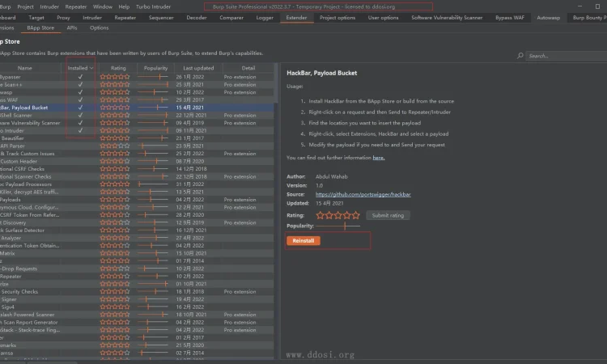This screenshot has height=364, width=607.
Task: Click installed checkmark for Shell Scanner row
Action: [x=80, y=116]
